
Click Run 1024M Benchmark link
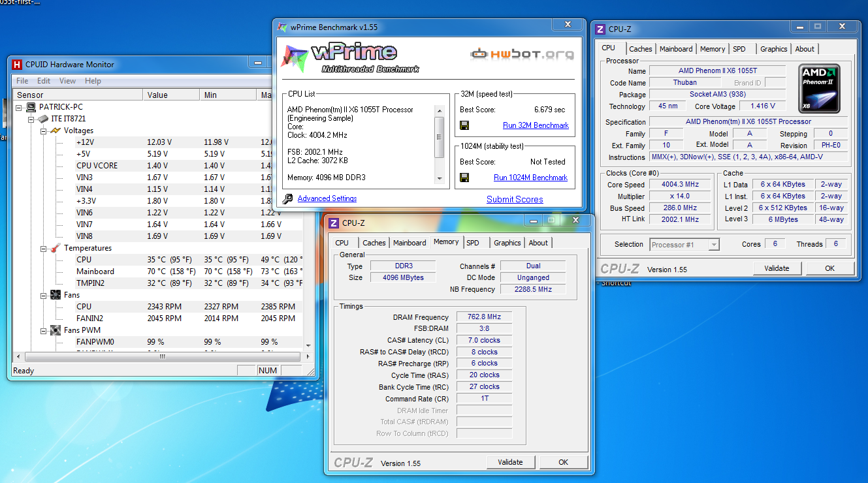[531, 178]
